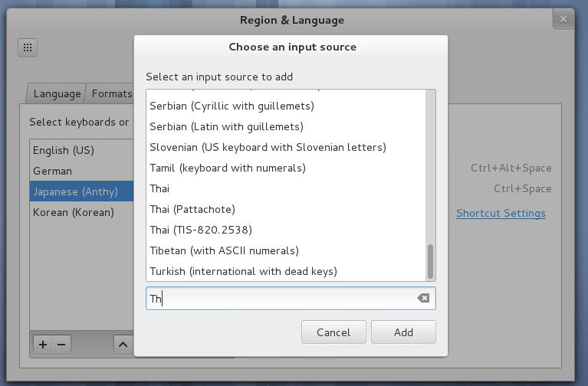Screen dimensions: 588x386
Task: Select Thai (Pattachote)
Action: pos(286,209)
